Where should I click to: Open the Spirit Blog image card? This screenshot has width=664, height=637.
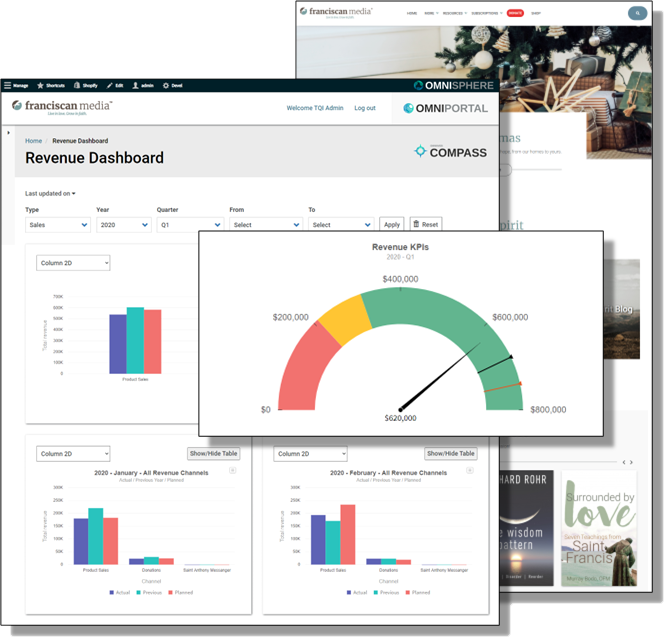coord(622,309)
